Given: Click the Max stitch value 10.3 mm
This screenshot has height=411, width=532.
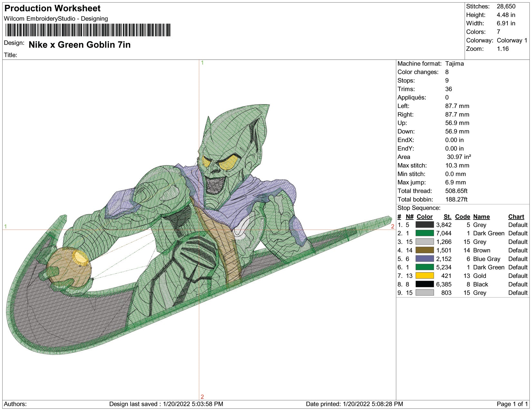Looking at the screenshot, I should 457,165.
